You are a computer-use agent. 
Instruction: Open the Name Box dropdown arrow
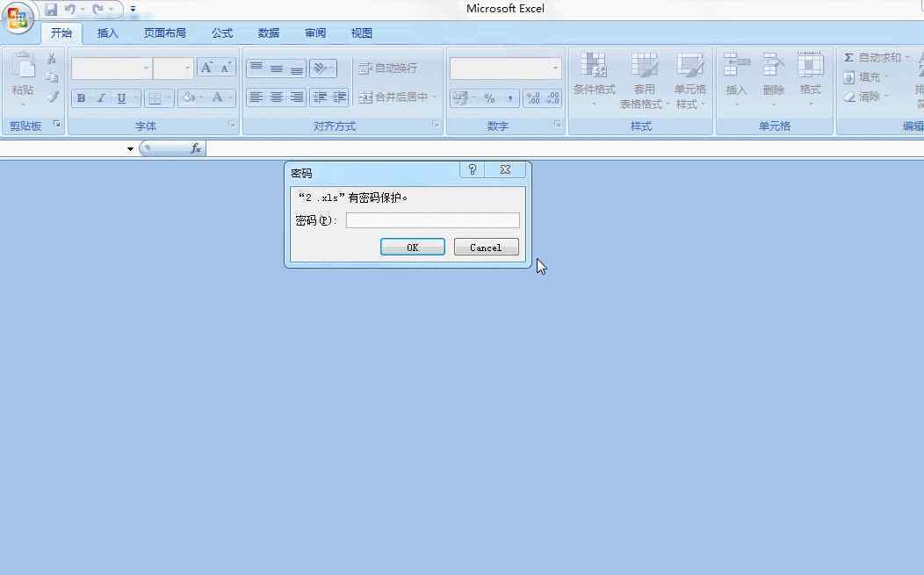coord(130,149)
